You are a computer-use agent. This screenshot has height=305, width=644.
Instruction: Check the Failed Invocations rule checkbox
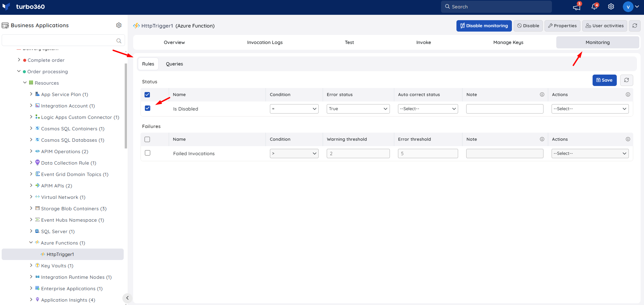click(148, 153)
